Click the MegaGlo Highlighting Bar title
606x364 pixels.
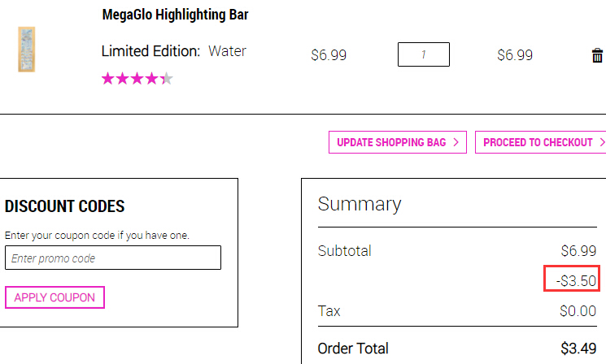[175, 15]
